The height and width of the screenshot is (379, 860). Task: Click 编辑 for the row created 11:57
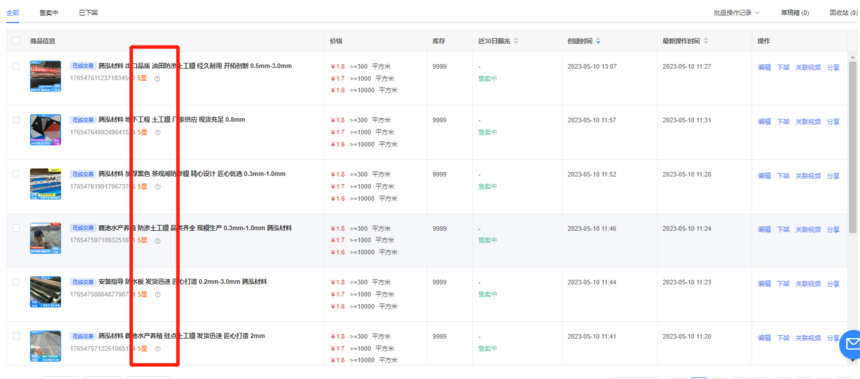pyautogui.click(x=764, y=122)
